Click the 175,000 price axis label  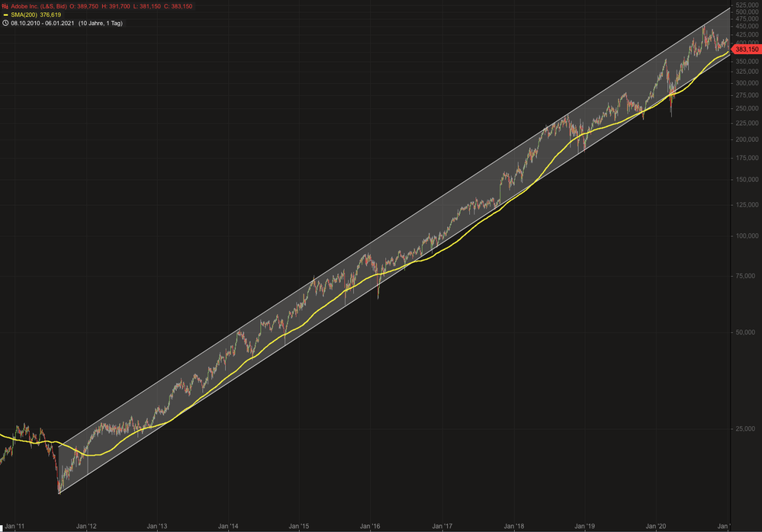point(747,159)
